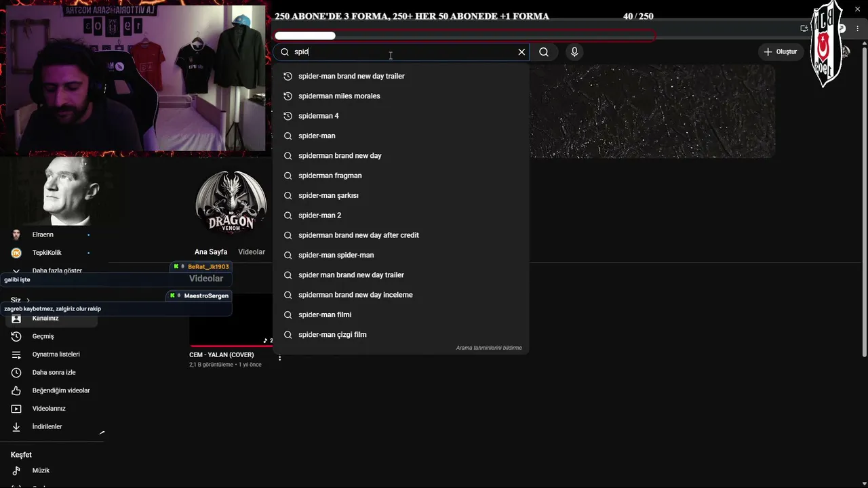Select the "spider-man filmi" suggestion
868x488 pixels.
401,314
